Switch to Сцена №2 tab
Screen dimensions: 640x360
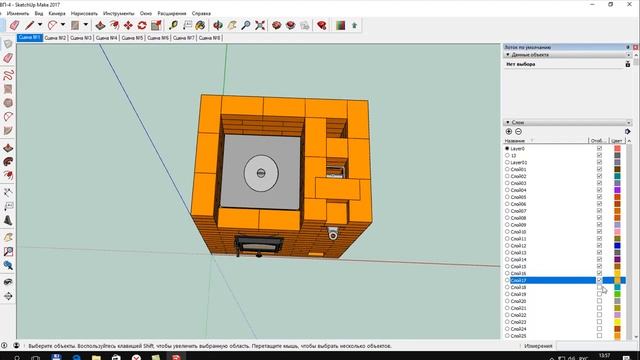(x=55, y=38)
